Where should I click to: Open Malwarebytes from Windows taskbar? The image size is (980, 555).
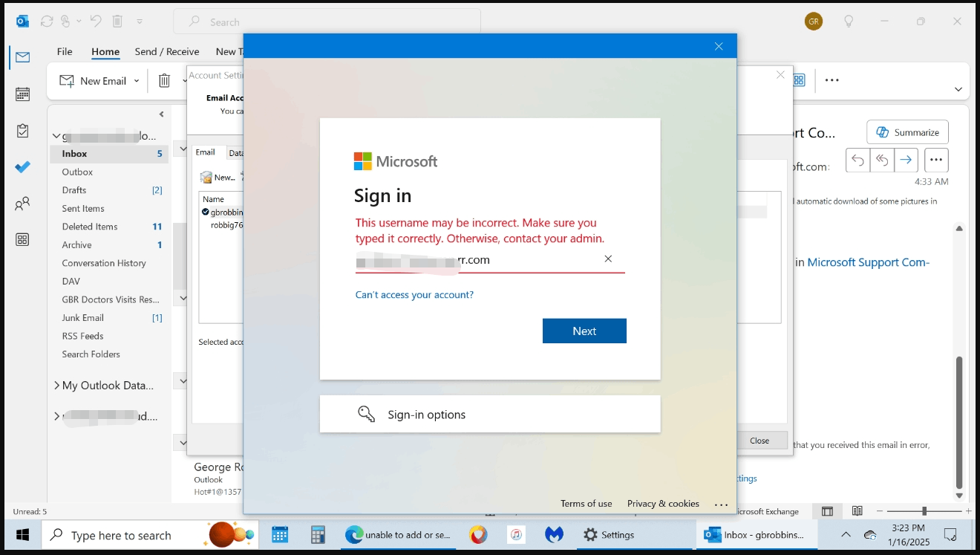tap(554, 535)
